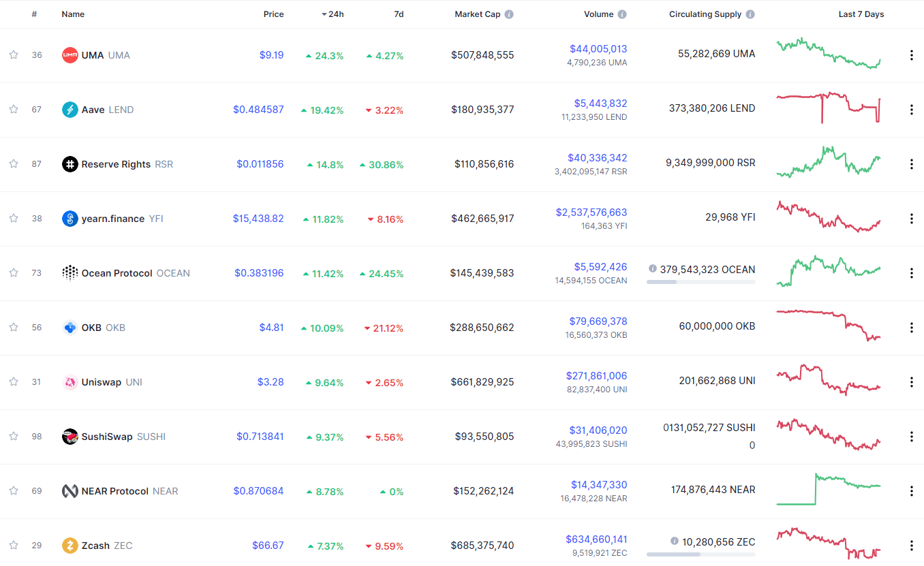The height and width of the screenshot is (566, 924).
Task: Sort table by Price column
Action: 274,14
